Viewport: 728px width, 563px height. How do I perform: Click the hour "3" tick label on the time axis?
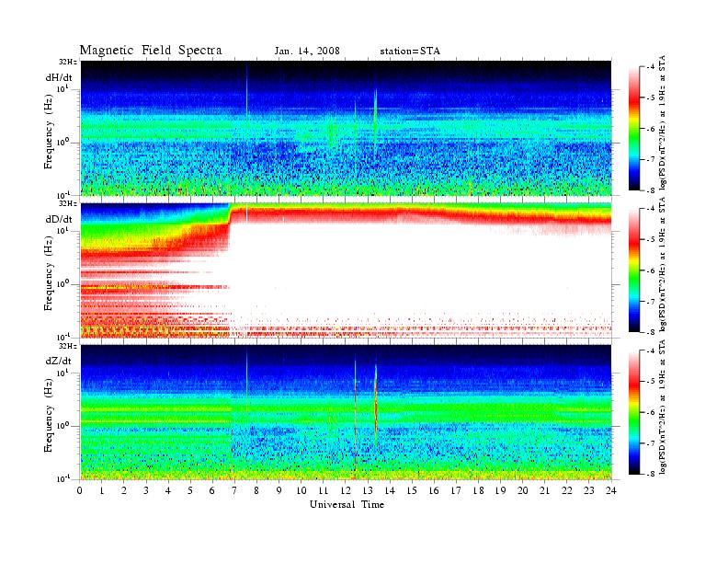tap(146, 491)
